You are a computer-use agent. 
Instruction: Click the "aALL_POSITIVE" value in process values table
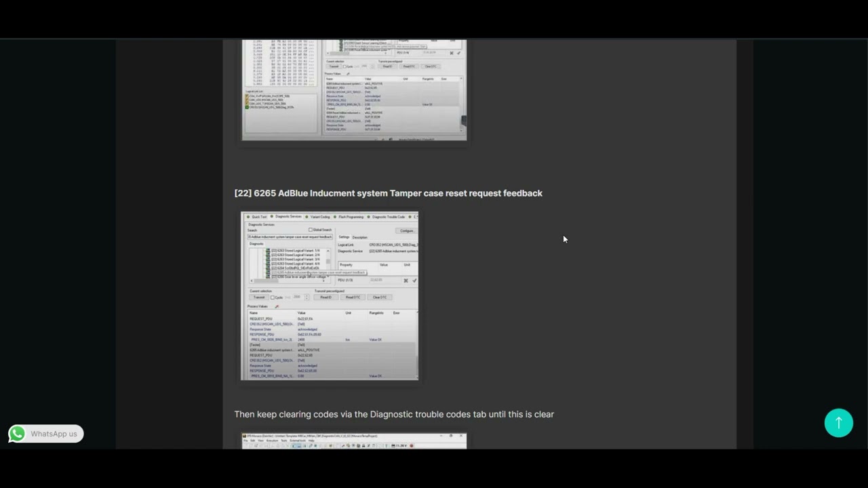tap(307, 350)
